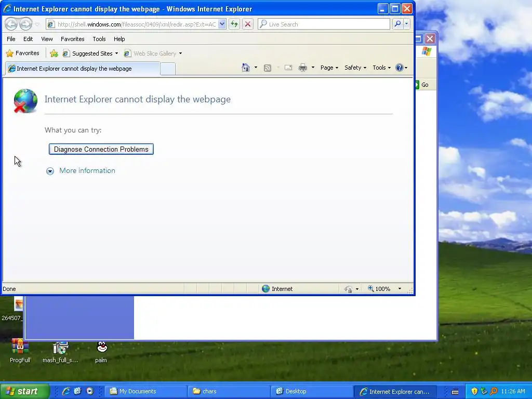532x399 pixels.
Task: Open a new blank tab
Action: pos(168,69)
